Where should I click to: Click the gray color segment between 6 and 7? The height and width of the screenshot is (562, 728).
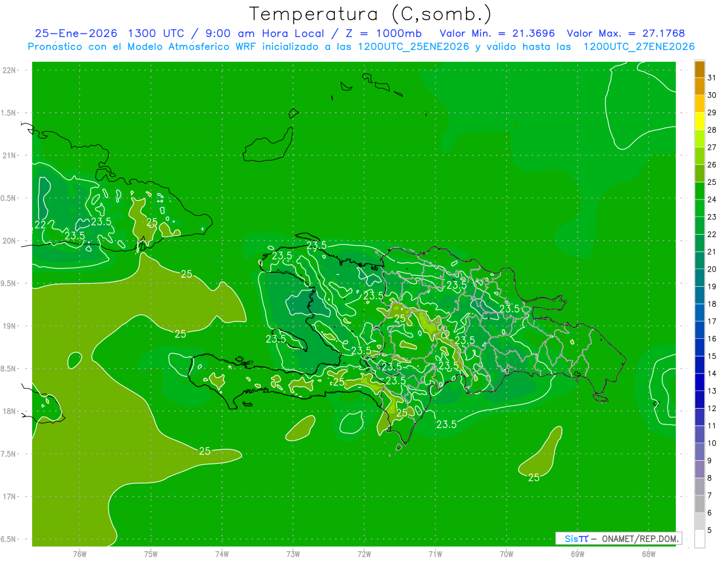pyautogui.click(x=699, y=504)
